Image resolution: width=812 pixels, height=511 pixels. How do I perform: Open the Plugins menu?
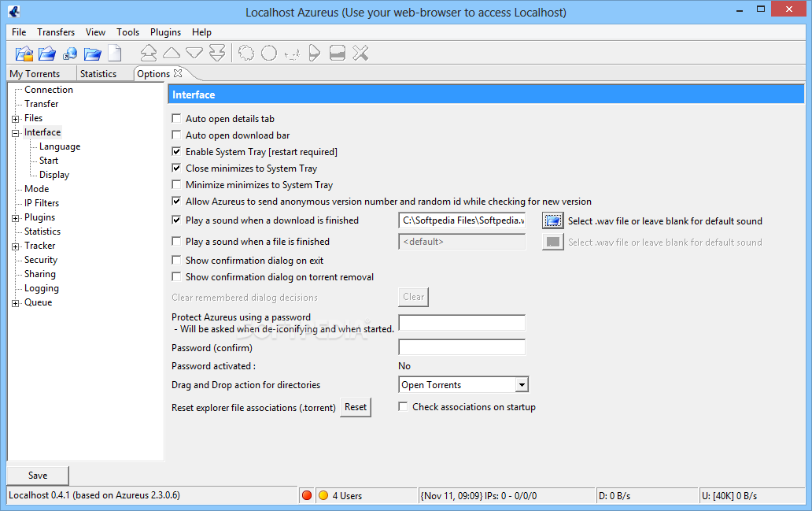pos(166,32)
